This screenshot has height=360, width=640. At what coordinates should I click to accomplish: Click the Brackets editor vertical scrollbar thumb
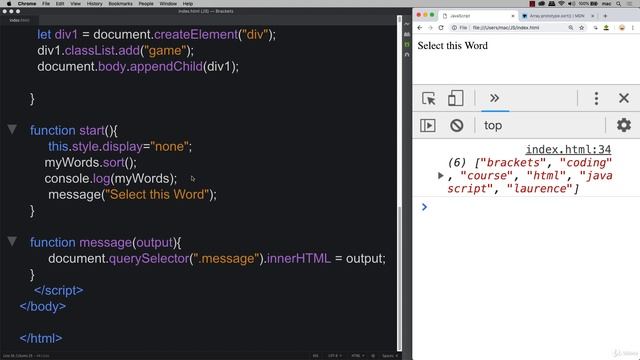(x=400, y=278)
